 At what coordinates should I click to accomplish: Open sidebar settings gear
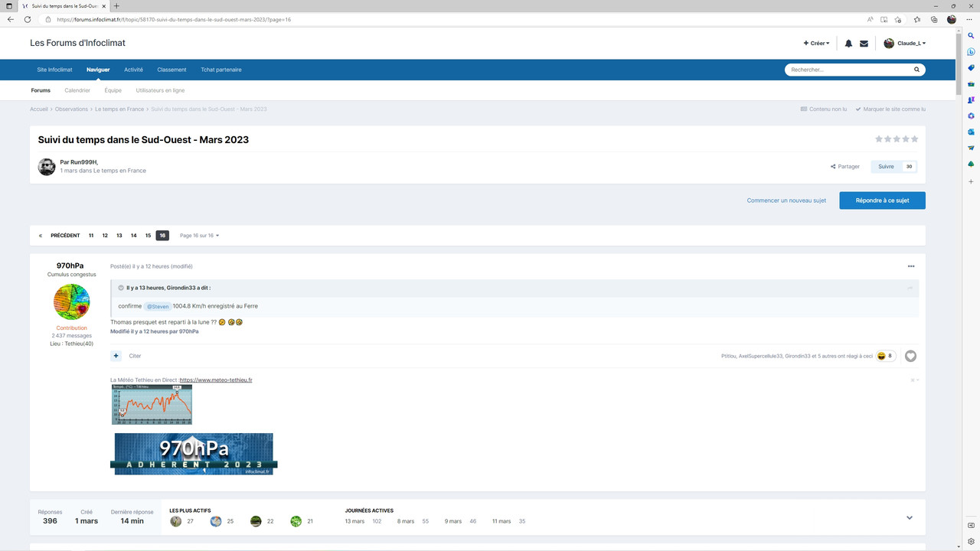tap(971, 541)
